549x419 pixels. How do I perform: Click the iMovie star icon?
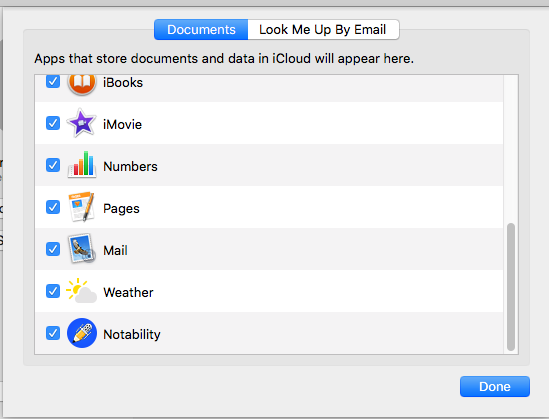81,123
